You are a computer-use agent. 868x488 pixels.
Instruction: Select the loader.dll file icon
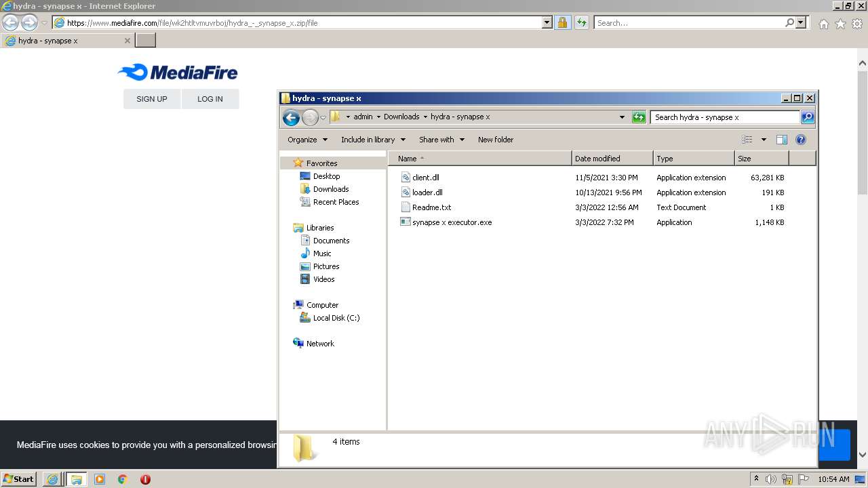(x=406, y=192)
